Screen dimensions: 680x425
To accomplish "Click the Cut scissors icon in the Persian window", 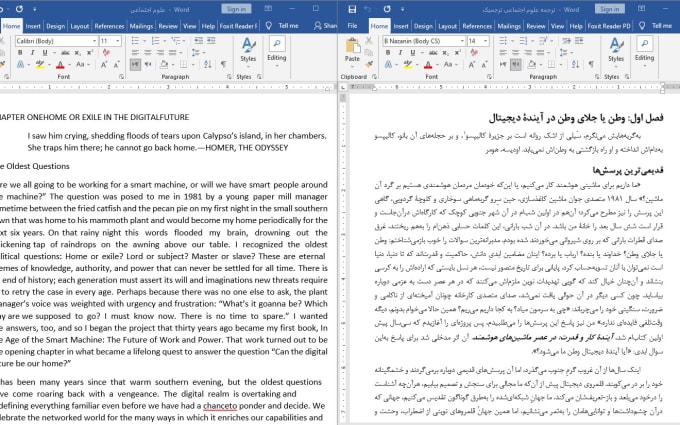I will tap(369, 41).
